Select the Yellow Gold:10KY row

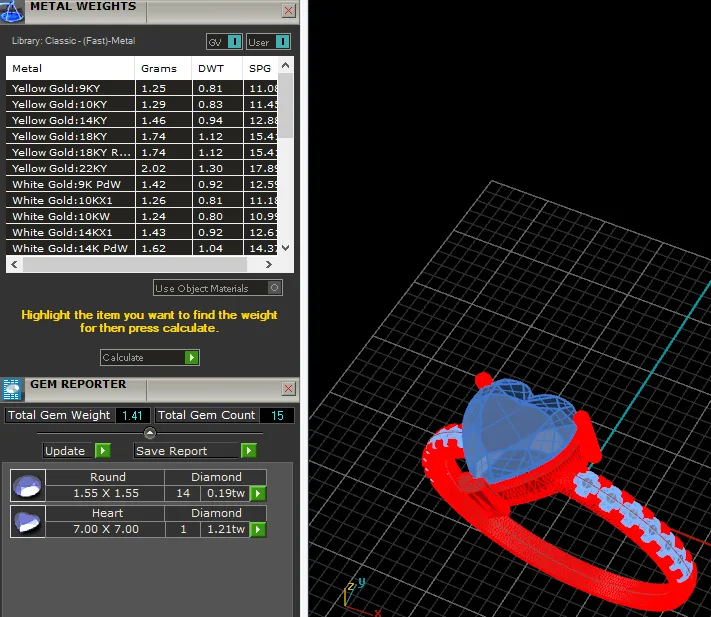[x=141, y=104]
